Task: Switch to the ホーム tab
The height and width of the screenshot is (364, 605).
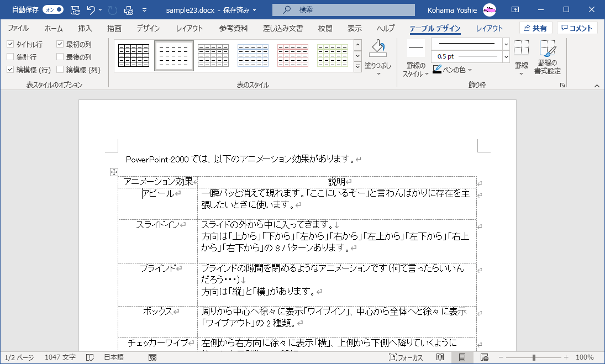Action: (x=53, y=28)
